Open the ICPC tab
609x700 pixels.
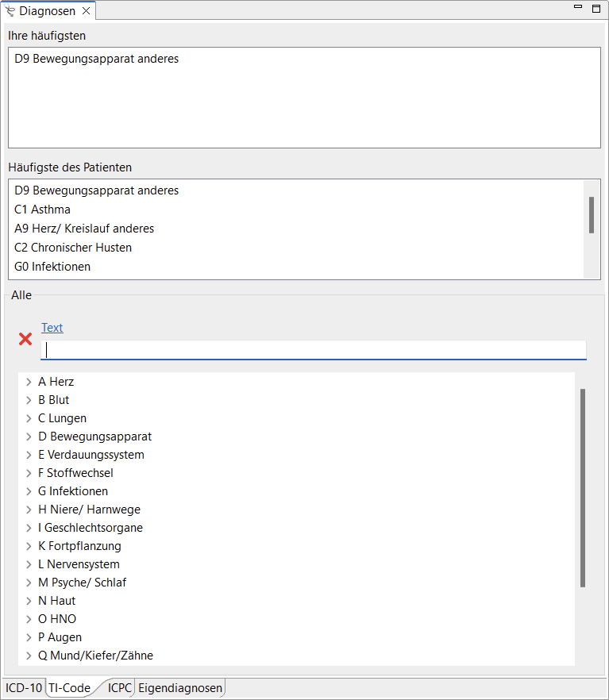(120, 688)
